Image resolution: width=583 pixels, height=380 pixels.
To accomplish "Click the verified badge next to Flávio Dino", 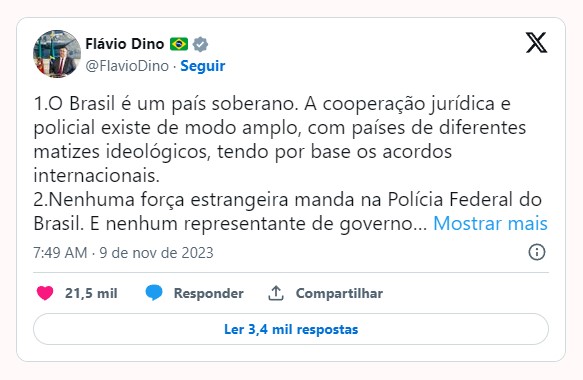I will coord(200,44).
